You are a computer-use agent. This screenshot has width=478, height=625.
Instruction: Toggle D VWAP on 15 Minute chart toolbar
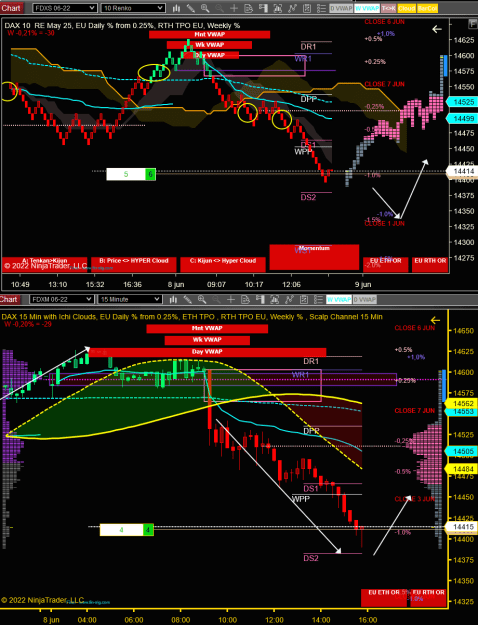(364, 299)
